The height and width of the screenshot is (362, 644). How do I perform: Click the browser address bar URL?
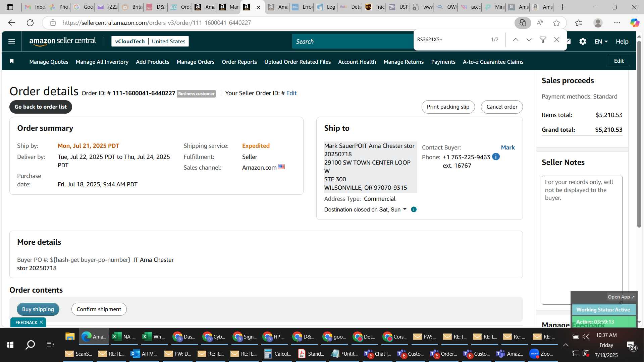(157, 22)
